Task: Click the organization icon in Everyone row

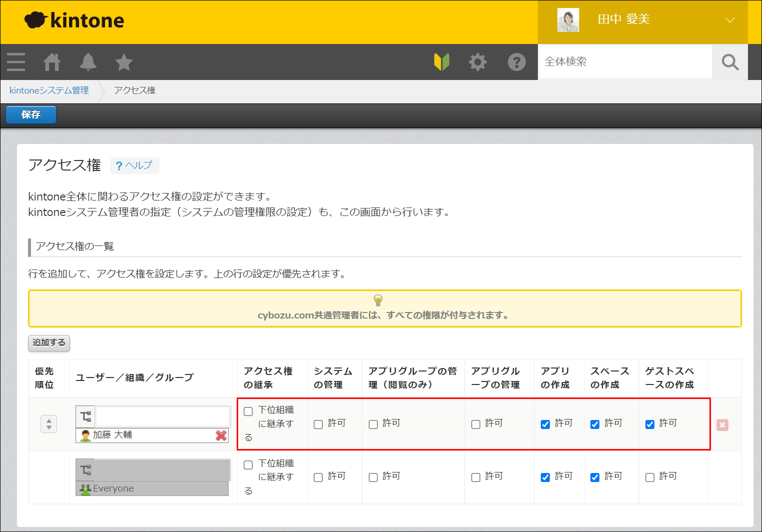Action: pos(86,469)
